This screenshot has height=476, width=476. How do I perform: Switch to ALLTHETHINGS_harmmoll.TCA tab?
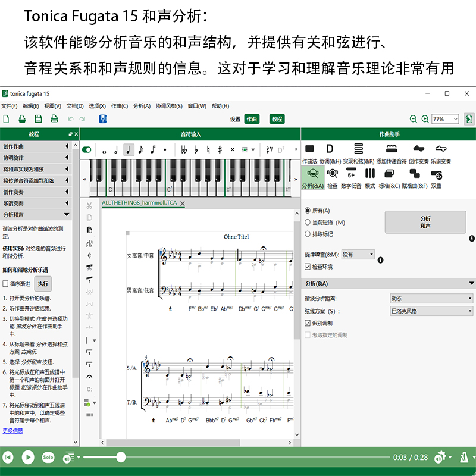point(139,203)
